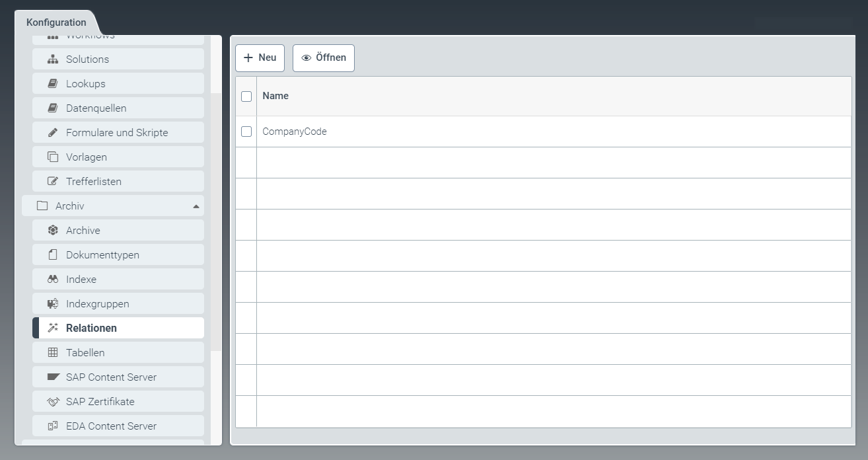Open the Archiv folder group
Image resolution: width=868 pixels, height=460 pixels.
(x=69, y=206)
